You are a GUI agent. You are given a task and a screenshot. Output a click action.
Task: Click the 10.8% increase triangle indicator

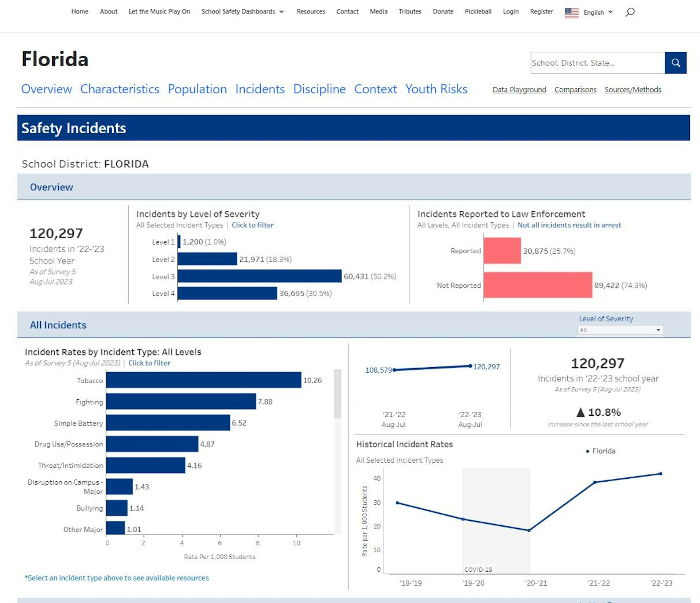tap(580, 412)
